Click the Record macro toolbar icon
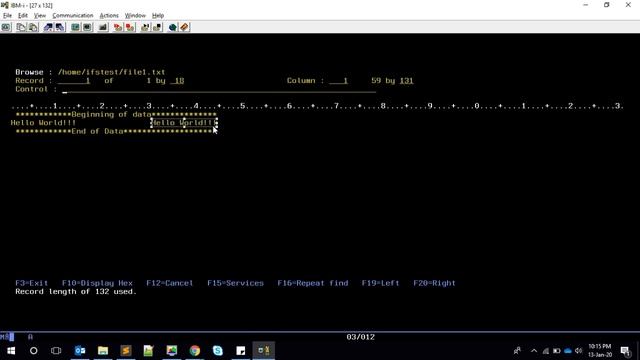The height and width of the screenshot is (360, 640). click(118, 27)
